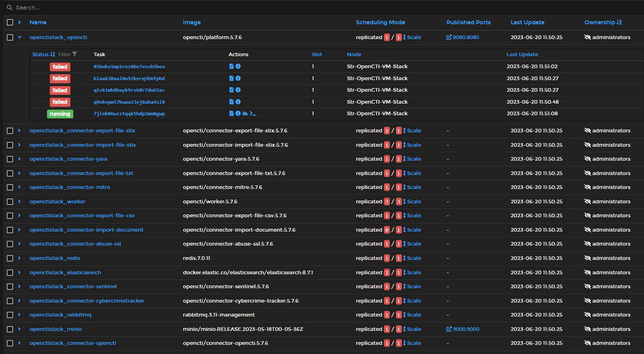Open the openctistack_opencti service link
Viewport: 644px width, 354px height.
pyautogui.click(x=58, y=37)
